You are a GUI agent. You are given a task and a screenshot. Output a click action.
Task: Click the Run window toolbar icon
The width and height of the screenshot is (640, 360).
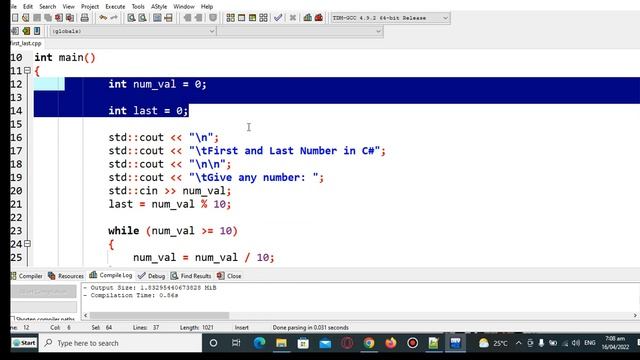click(x=242, y=18)
